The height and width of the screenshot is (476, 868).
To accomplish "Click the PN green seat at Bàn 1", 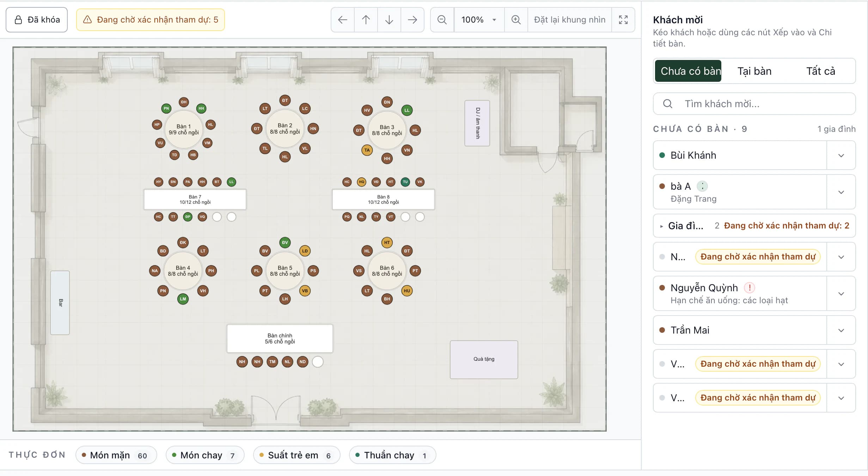I will (x=166, y=109).
